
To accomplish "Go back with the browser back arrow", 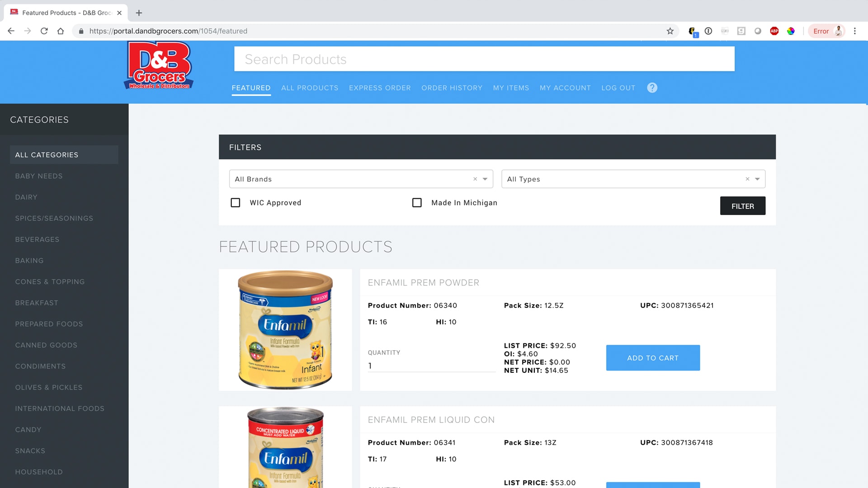I will pyautogui.click(x=11, y=31).
